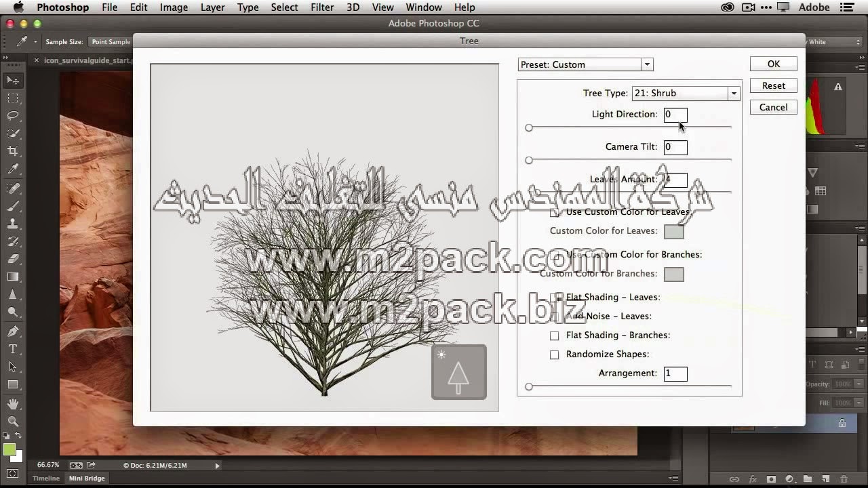
Task: Select the Clone Stamp tool
Action: (x=13, y=224)
